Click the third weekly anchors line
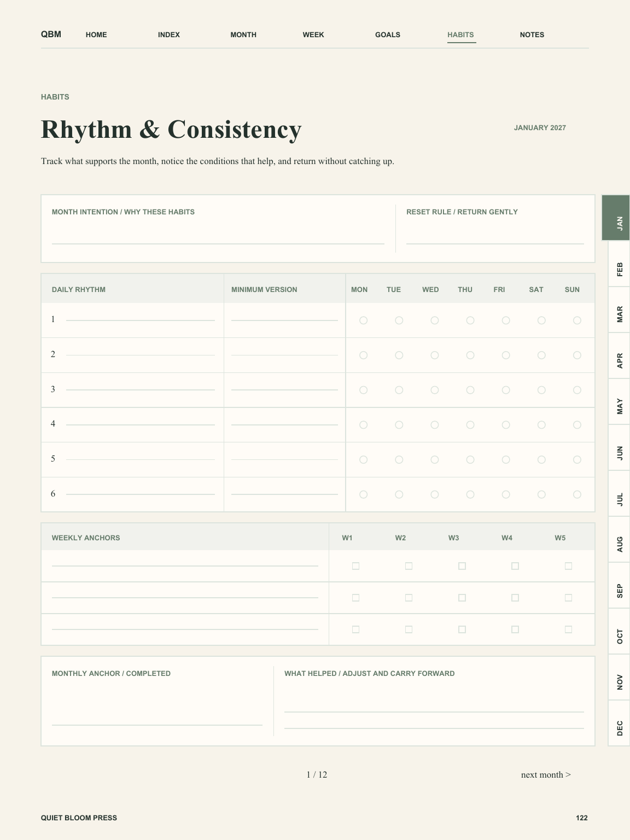The image size is (630, 840). (x=185, y=628)
